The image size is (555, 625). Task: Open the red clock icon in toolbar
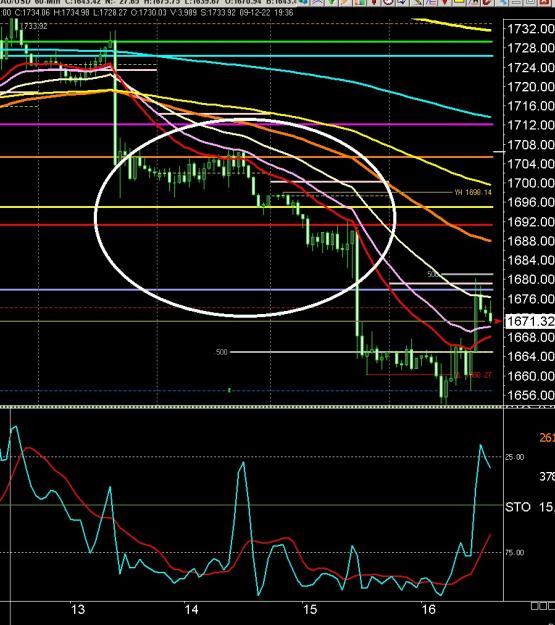(388, 2)
